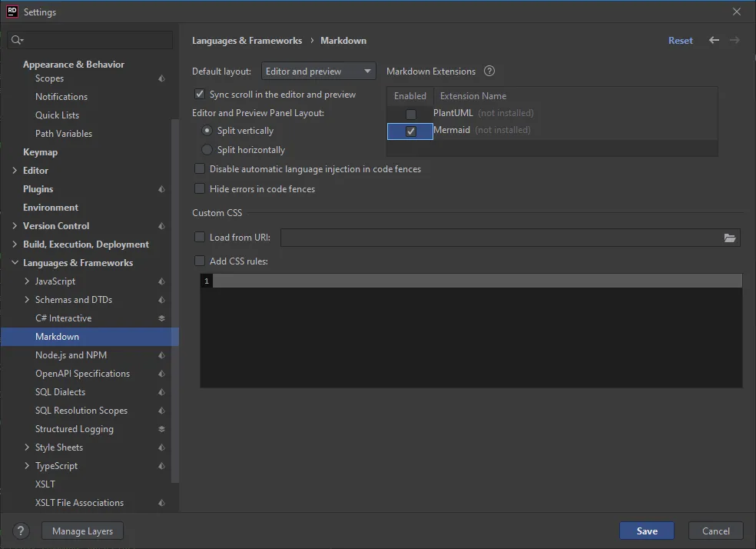Expand the Editor settings node
The width and height of the screenshot is (756, 549).
coord(15,170)
